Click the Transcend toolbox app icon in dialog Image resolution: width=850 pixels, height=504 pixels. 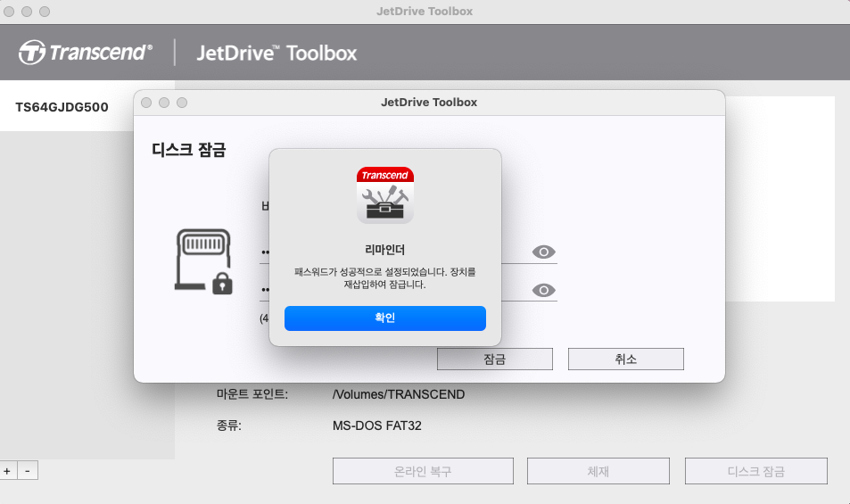(x=385, y=195)
